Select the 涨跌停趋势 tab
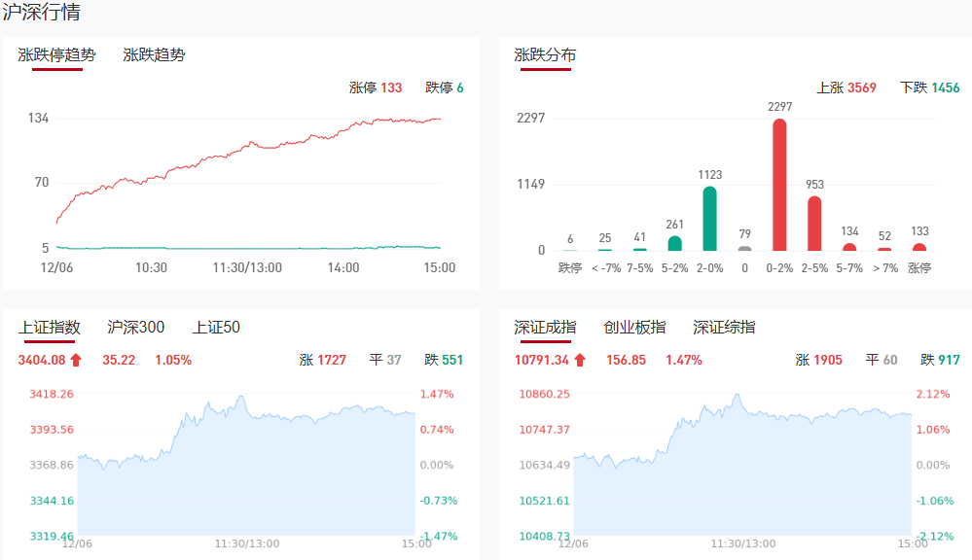The image size is (972, 560). (x=57, y=55)
